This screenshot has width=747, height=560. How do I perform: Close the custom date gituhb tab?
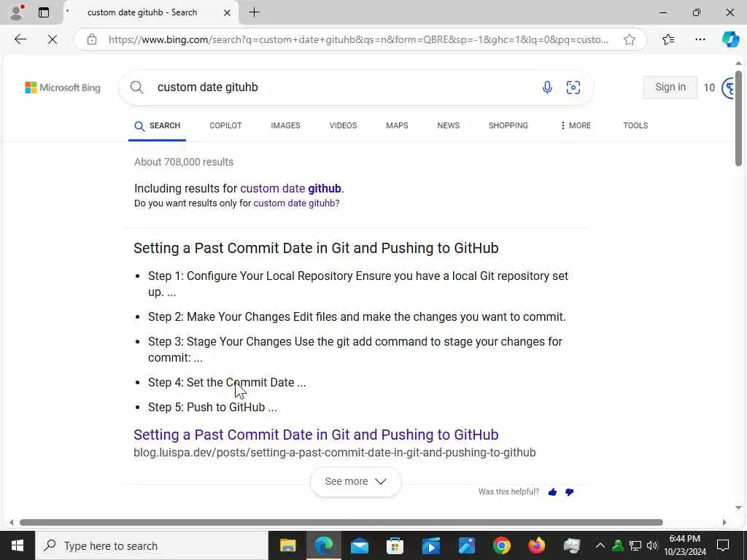[x=228, y=13]
